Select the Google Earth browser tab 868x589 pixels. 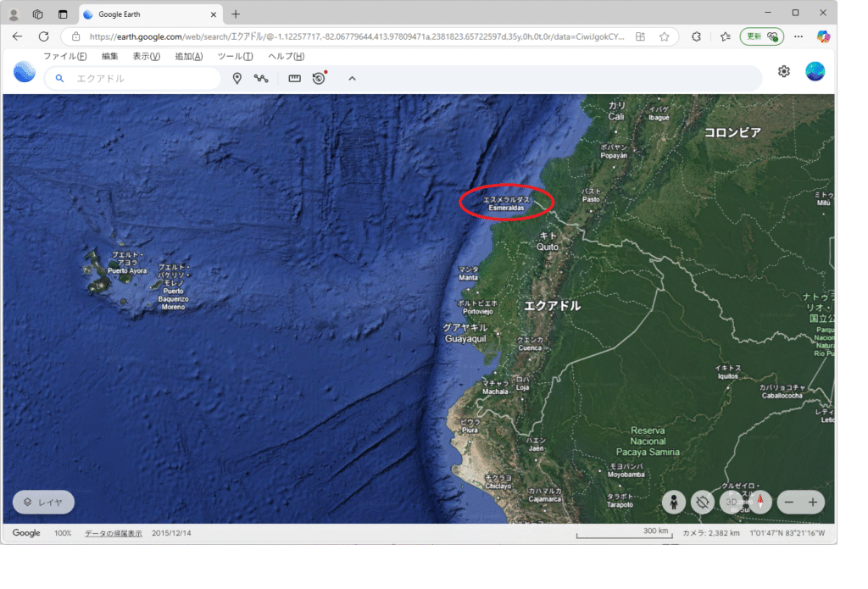pos(151,14)
